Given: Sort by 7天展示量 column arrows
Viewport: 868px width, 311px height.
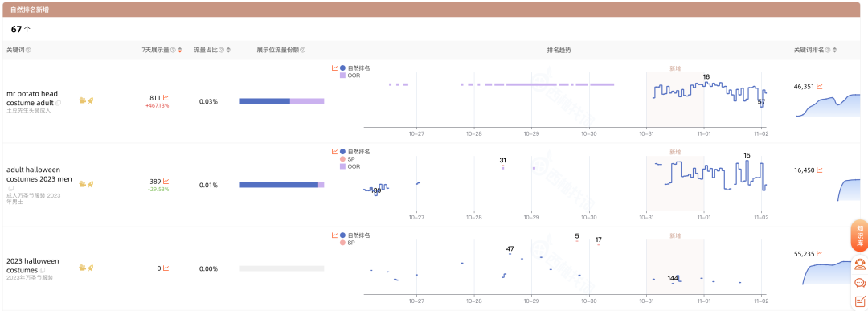Looking at the screenshot, I should (x=179, y=50).
